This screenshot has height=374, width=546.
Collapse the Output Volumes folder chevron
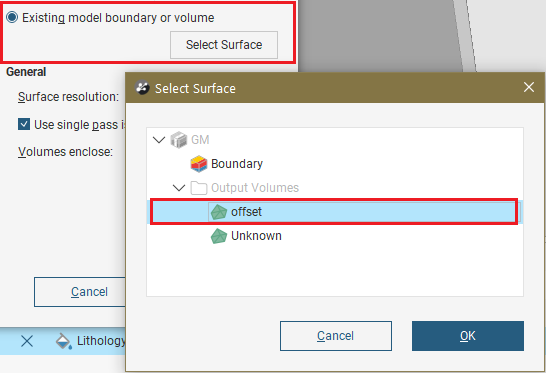pos(179,188)
